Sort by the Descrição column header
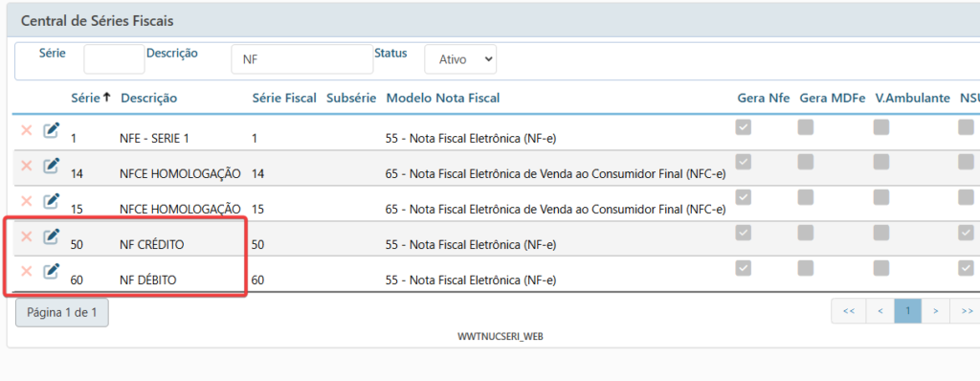 point(148,98)
